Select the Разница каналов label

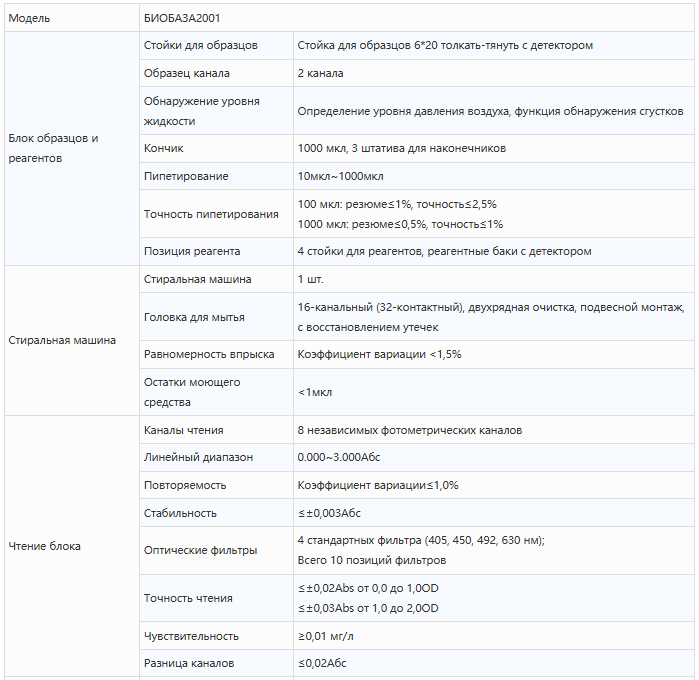[x=189, y=664]
